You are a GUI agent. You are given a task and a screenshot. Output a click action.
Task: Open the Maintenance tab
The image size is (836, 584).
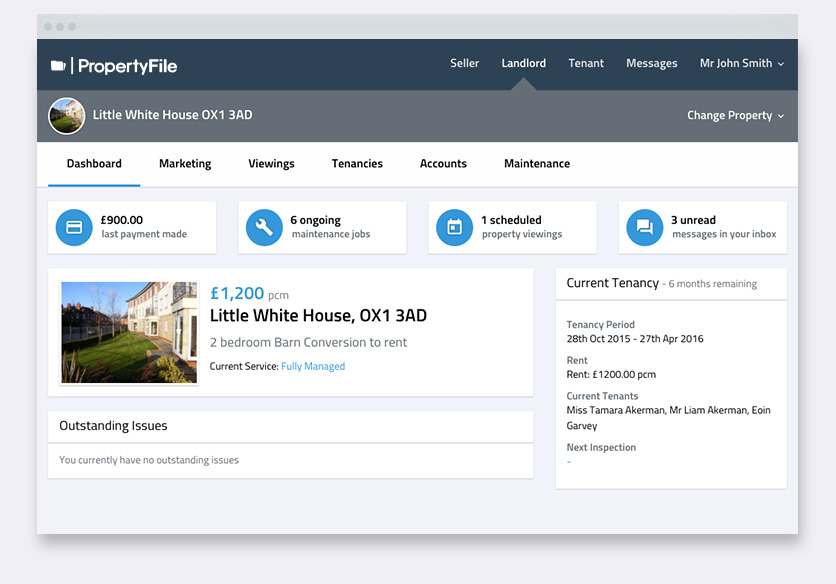(x=537, y=164)
